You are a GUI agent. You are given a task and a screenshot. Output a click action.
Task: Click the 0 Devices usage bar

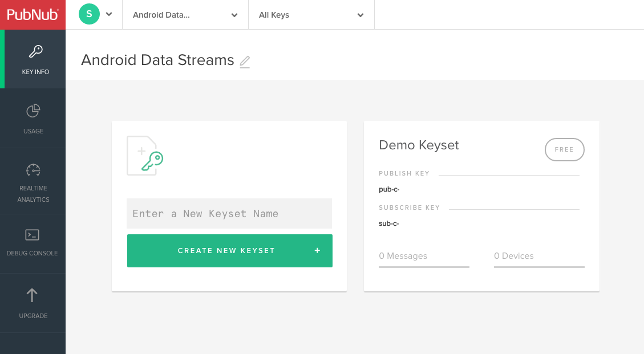click(x=539, y=266)
